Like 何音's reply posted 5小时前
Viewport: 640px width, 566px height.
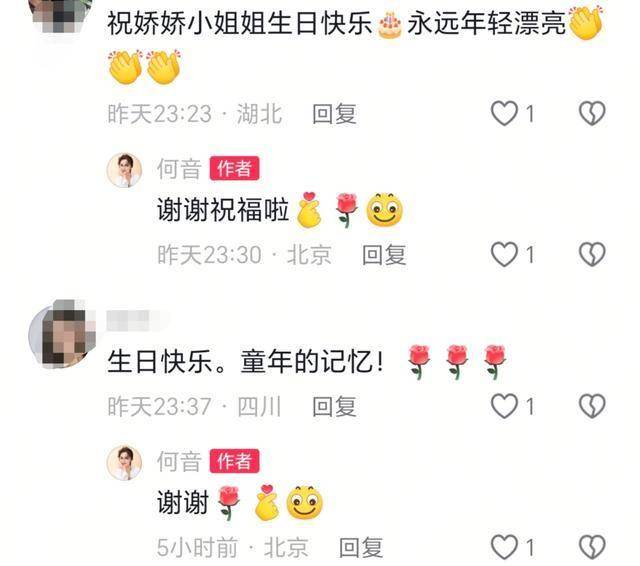point(504,547)
